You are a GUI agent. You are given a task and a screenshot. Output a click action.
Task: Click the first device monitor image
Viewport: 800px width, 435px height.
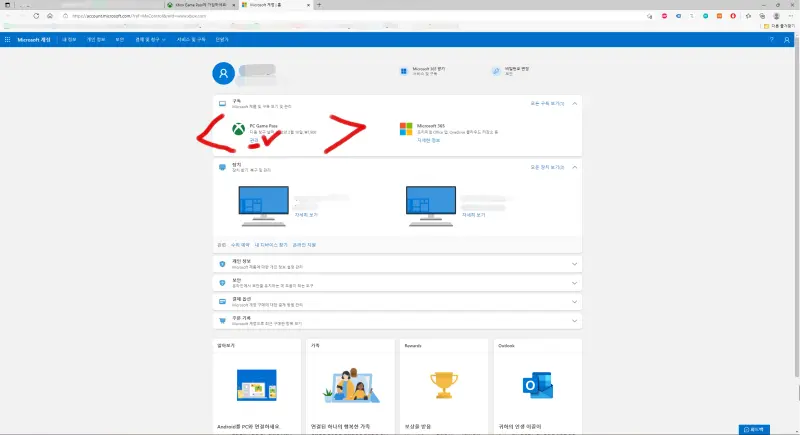pos(263,206)
